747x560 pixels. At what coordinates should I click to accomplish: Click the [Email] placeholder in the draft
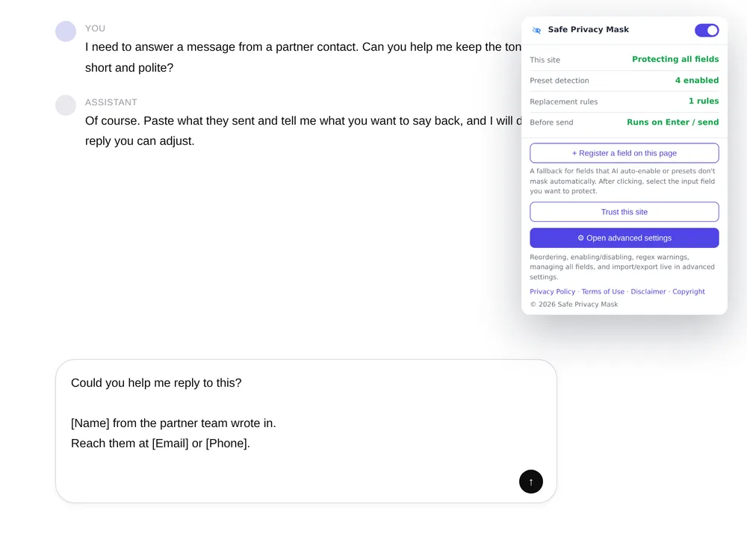[170, 444]
